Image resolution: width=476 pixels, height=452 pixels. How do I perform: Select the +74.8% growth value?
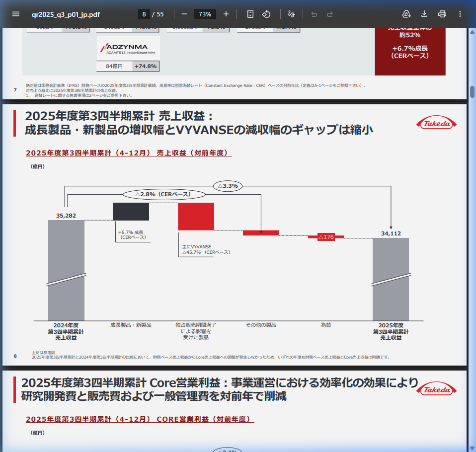[146, 66]
